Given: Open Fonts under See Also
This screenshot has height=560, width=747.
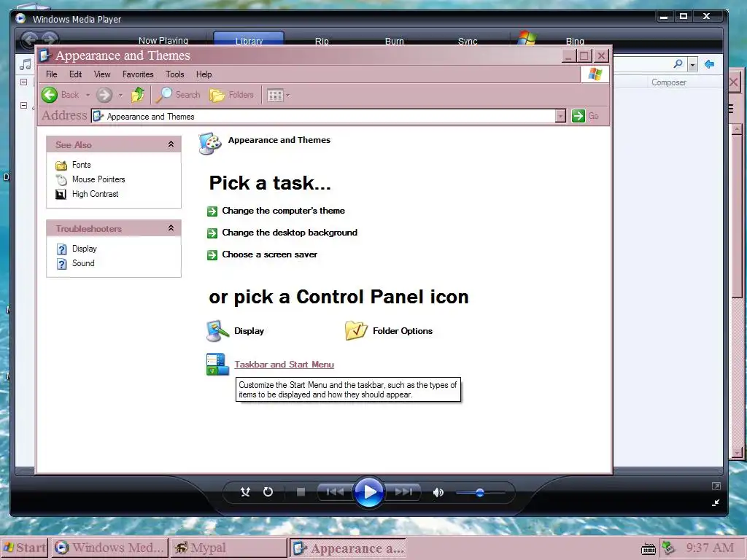Looking at the screenshot, I should click(82, 165).
